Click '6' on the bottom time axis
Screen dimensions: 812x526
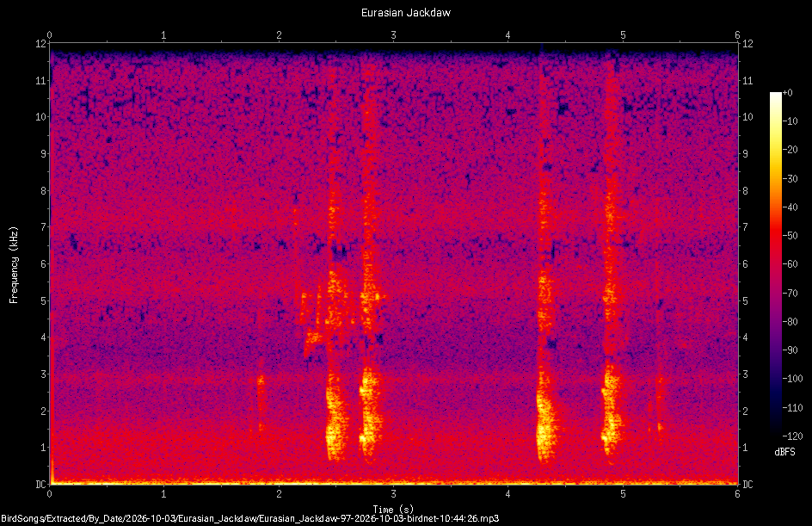pyautogui.click(x=737, y=494)
